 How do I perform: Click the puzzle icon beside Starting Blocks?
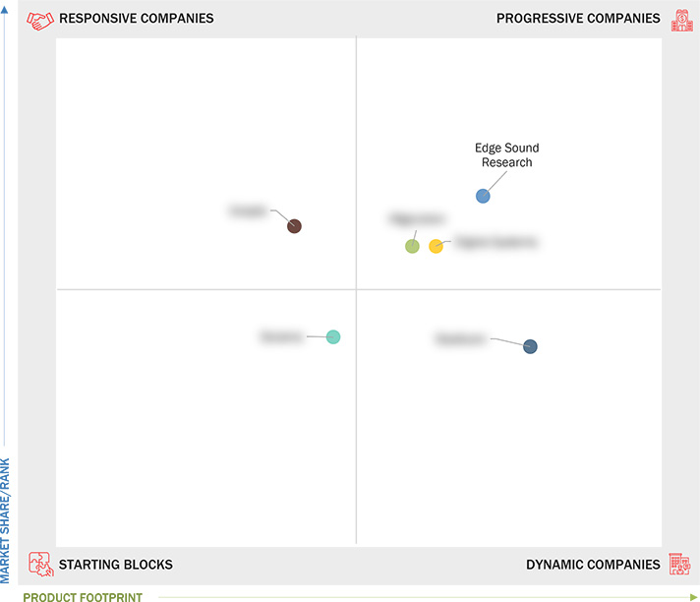point(39,564)
